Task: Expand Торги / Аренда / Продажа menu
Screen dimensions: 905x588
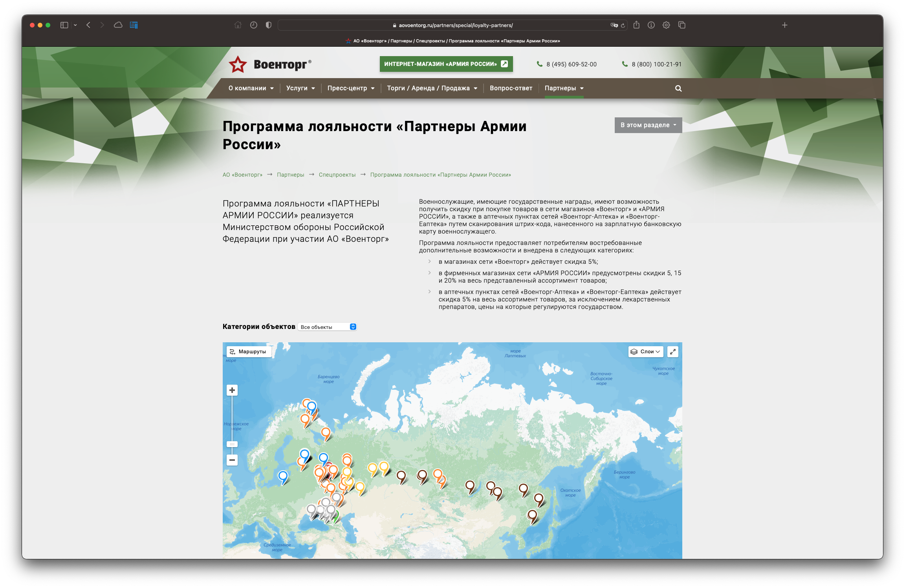Action: click(432, 88)
